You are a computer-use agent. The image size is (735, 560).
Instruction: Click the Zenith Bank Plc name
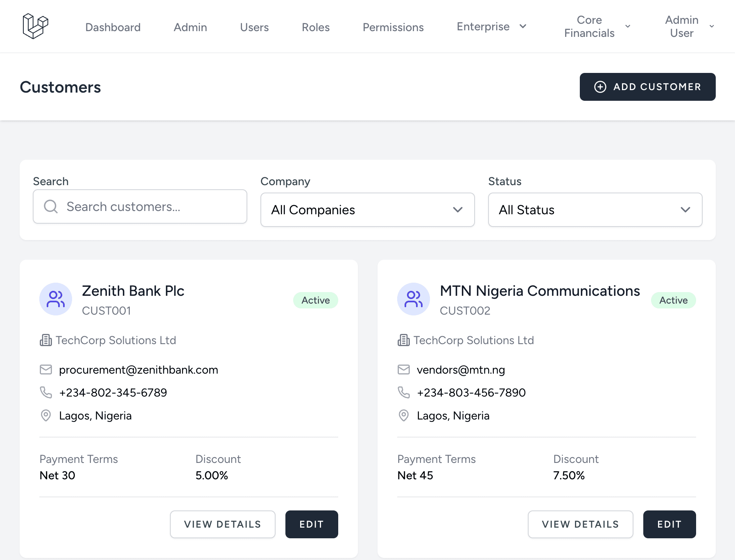tap(133, 291)
